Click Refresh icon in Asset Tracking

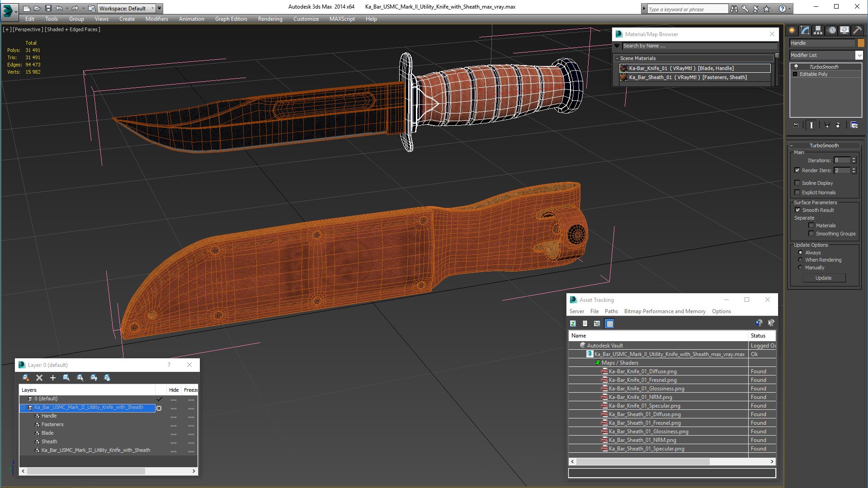573,324
